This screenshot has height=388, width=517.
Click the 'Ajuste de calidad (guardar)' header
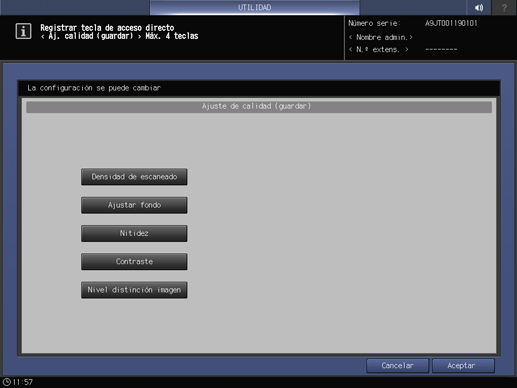(259, 107)
